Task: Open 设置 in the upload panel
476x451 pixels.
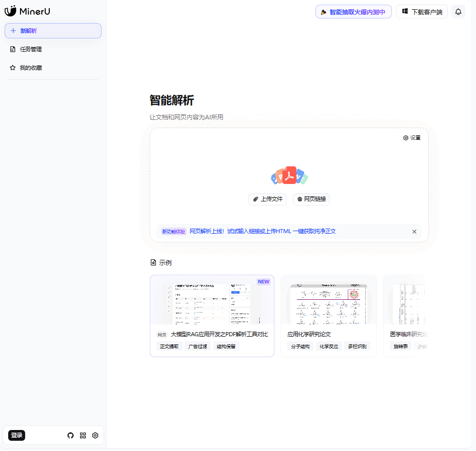Action: pyautogui.click(x=412, y=138)
